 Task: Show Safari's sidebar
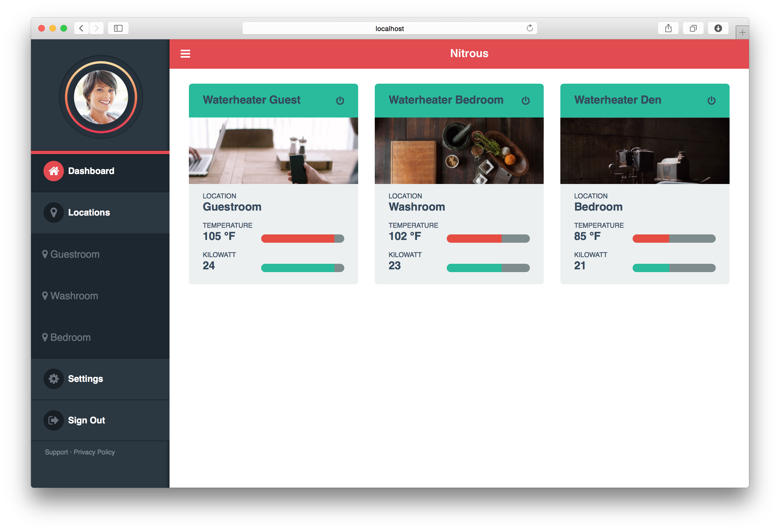[118, 28]
